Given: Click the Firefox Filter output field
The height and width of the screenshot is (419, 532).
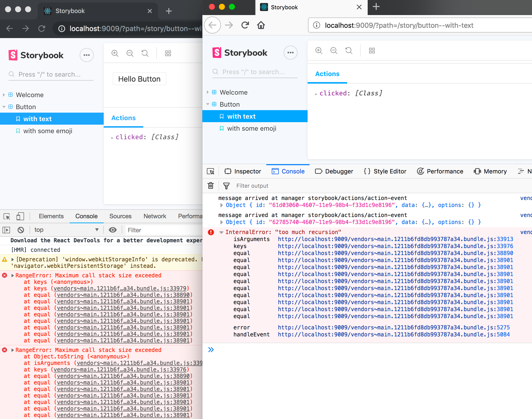Looking at the screenshot, I should point(252,186).
